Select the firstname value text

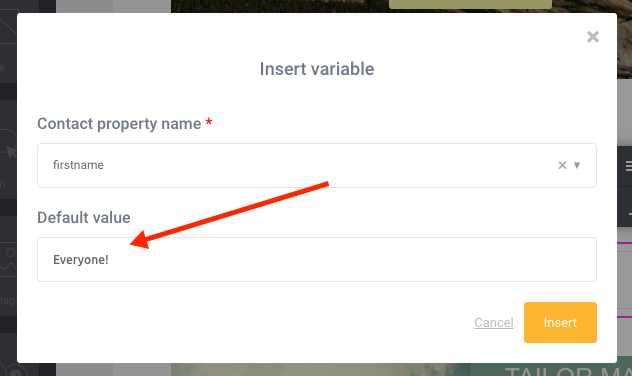pos(78,165)
